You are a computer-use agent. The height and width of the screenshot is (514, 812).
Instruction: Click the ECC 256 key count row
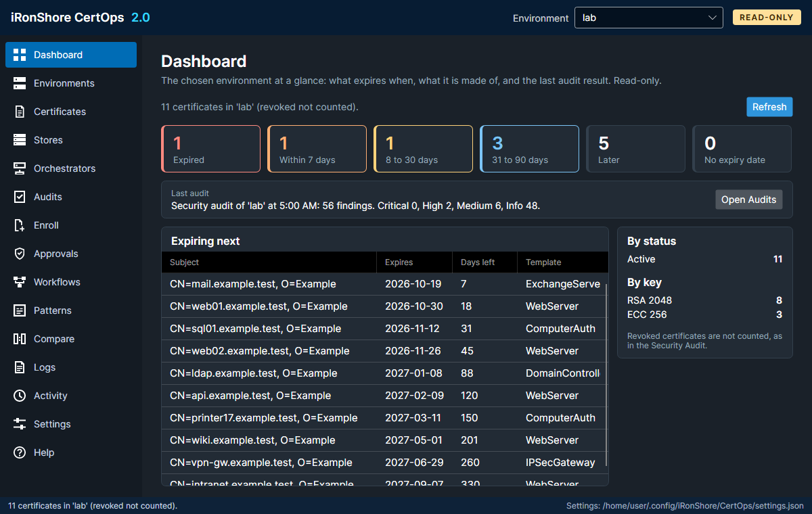click(x=705, y=314)
